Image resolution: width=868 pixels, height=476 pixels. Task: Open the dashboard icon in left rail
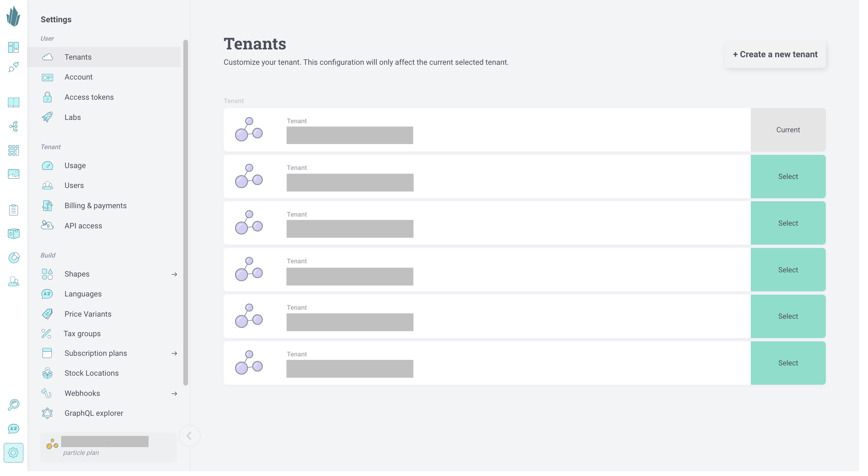tap(14, 47)
